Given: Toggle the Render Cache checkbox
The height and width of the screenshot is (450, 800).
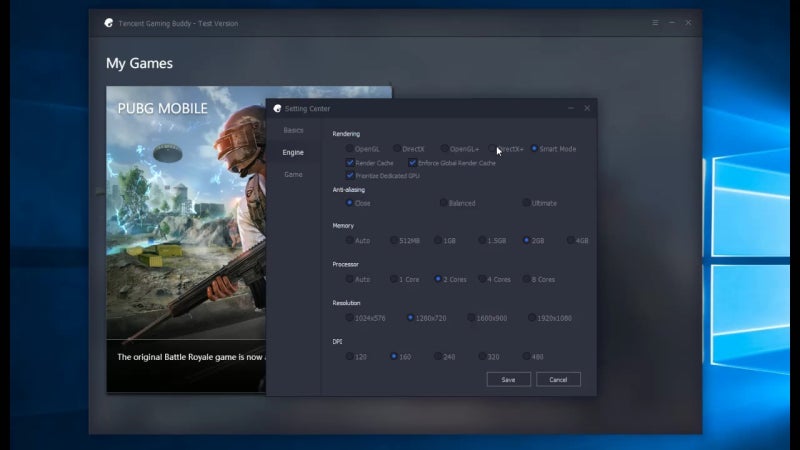Looking at the screenshot, I should pos(350,163).
